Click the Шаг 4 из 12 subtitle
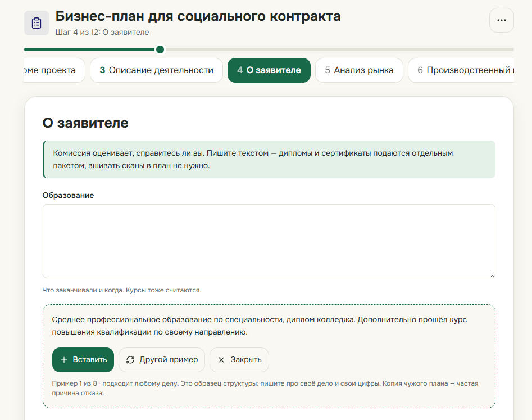 [102, 32]
